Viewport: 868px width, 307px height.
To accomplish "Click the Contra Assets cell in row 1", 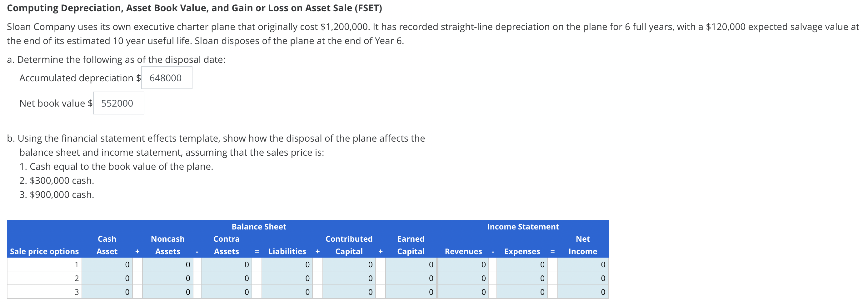I will [x=226, y=264].
